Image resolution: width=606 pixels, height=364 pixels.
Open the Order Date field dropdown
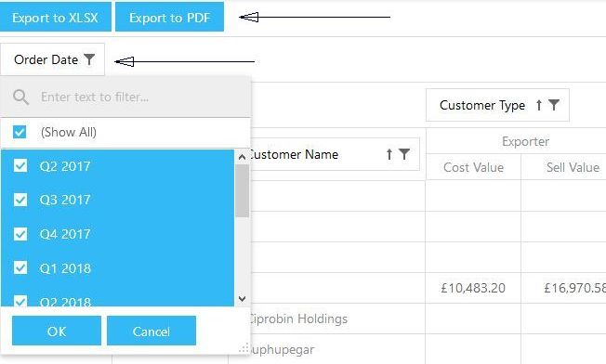(x=53, y=59)
